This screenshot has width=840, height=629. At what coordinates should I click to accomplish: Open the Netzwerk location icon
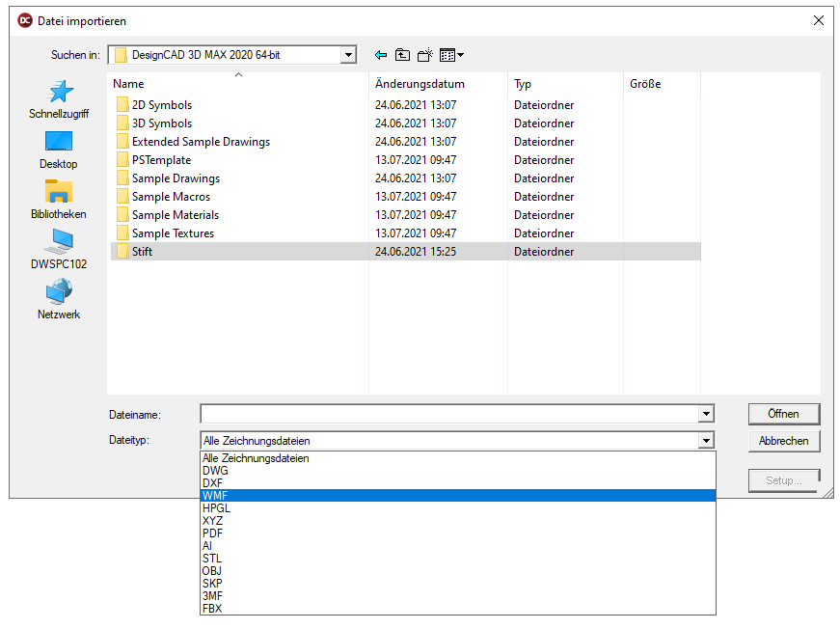click(x=59, y=292)
